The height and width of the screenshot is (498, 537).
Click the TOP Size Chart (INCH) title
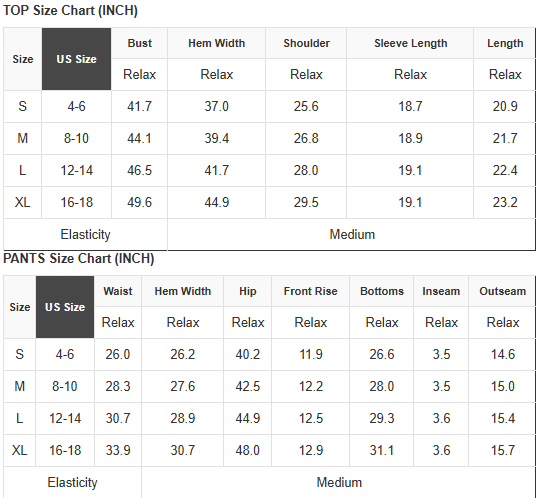(x=70, y=11)
